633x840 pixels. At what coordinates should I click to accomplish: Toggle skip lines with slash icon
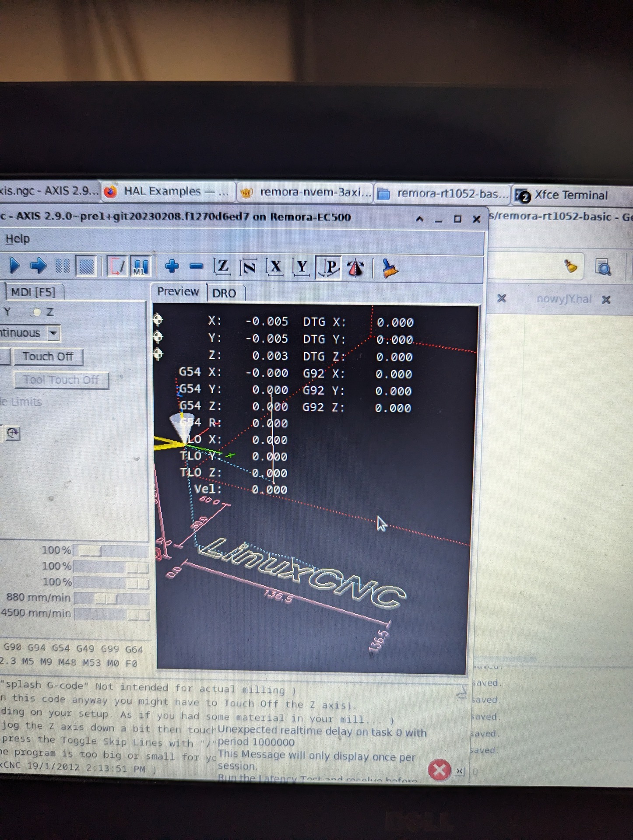point(118,266)
